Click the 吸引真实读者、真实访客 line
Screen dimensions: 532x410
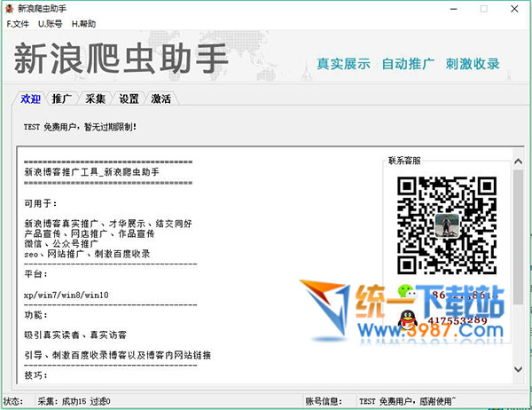(x=75, y=335)
